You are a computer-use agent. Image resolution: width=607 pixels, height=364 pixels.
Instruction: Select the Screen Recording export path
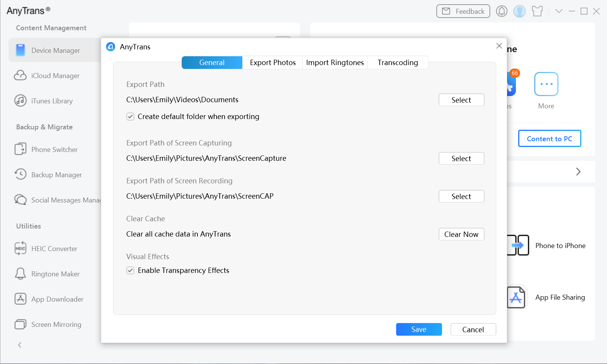pos(461,196)
